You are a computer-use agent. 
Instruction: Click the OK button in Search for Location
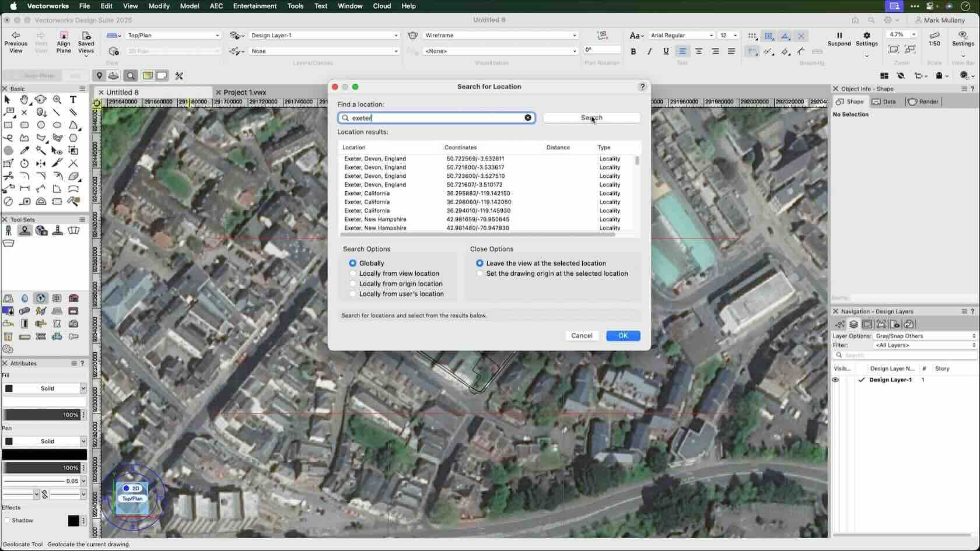[622, 335]
